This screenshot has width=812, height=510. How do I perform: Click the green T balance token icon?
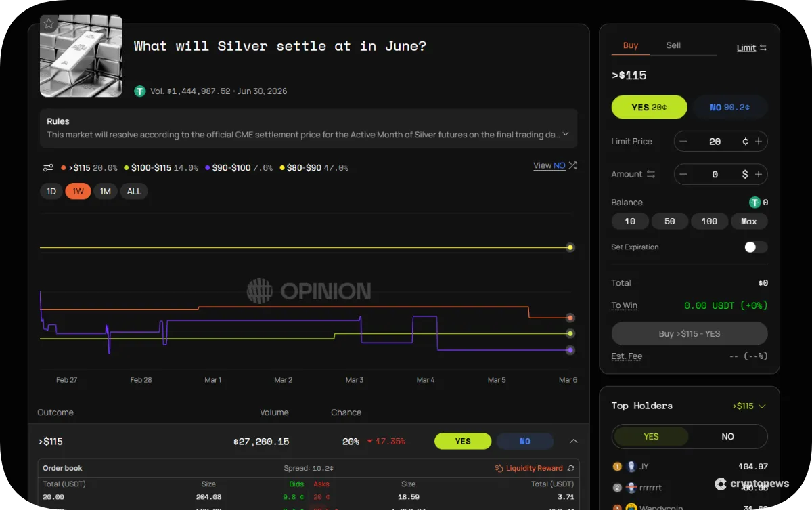(754, 203)
